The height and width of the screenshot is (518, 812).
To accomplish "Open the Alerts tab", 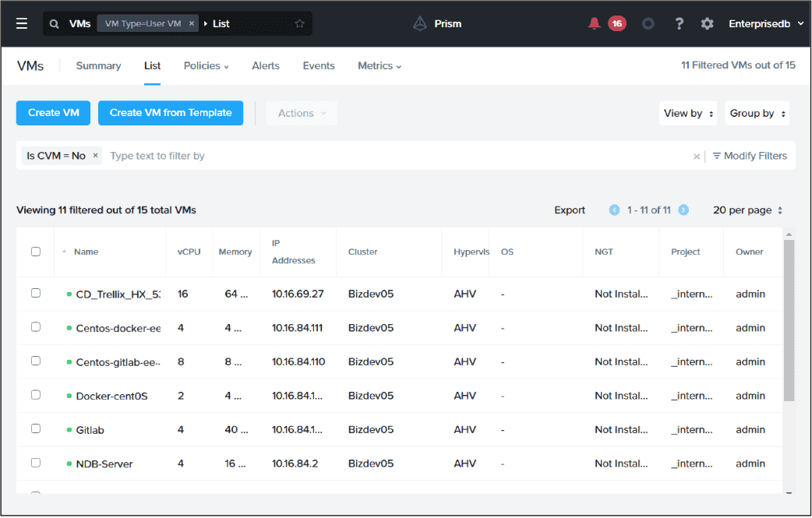I will coord(265,65).
